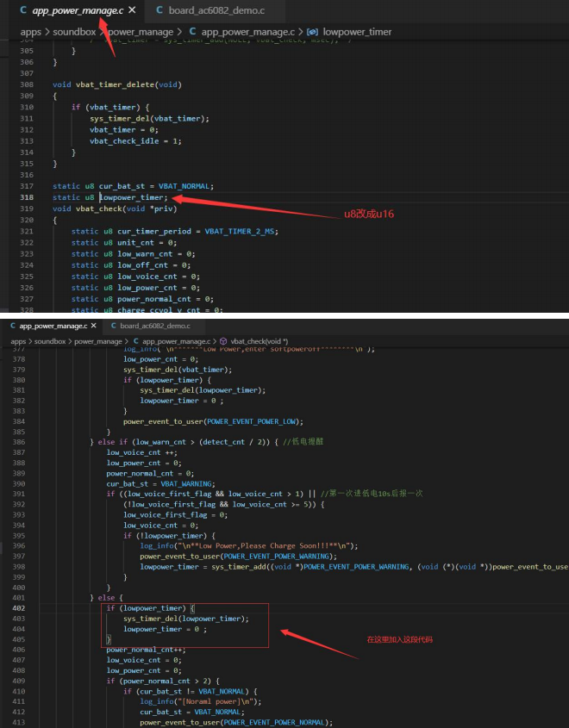
Task: Click line number 395 in gutter
Action: (x=19, y=535)
